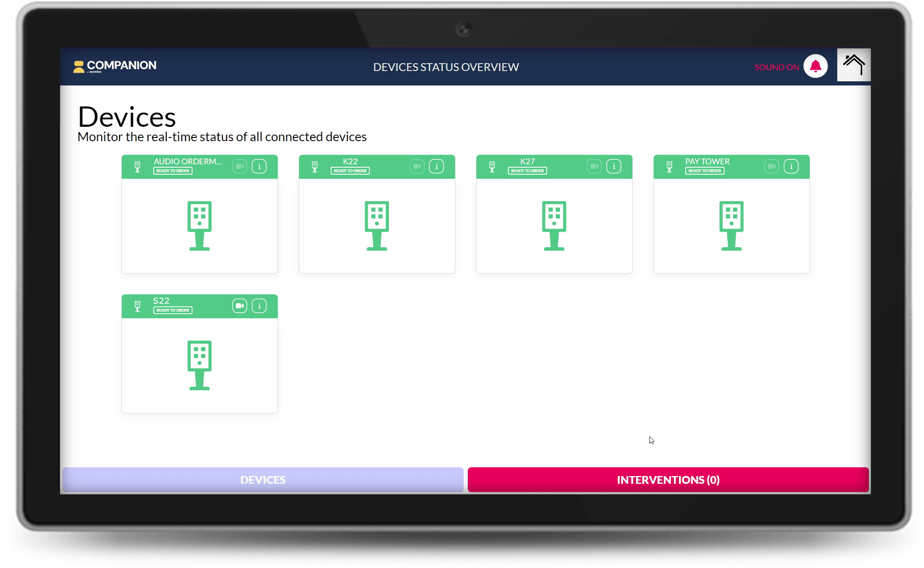This screenshot has width=924, height=568.
Task: Click K27 kiosk type icon in header
Action: (x=492, y=166)
